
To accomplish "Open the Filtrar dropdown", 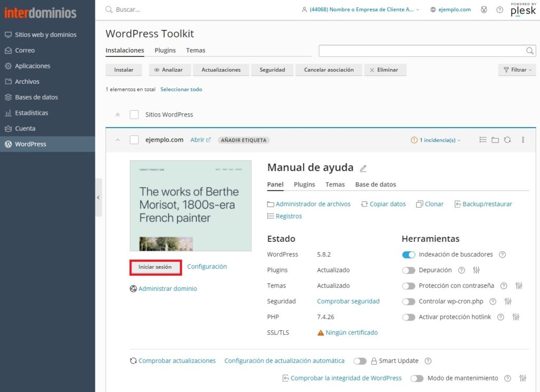I will pyautogui.click(x=517, y=70).
